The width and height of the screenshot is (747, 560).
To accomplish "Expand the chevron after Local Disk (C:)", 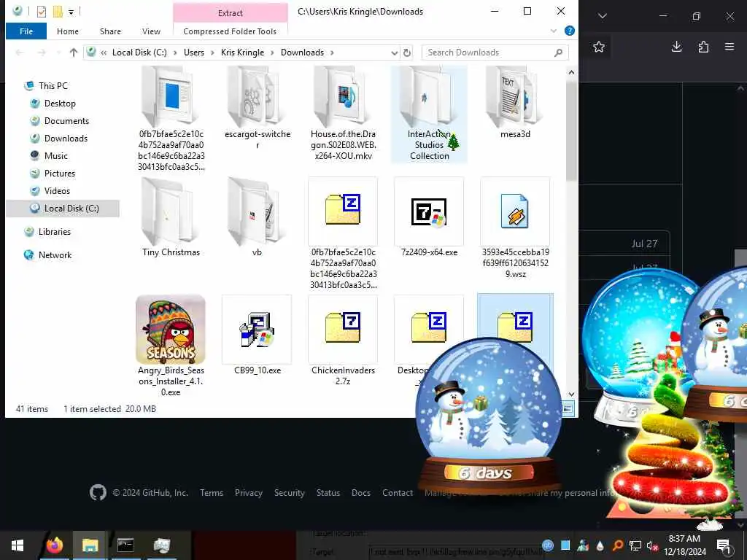I will (175, 52).
